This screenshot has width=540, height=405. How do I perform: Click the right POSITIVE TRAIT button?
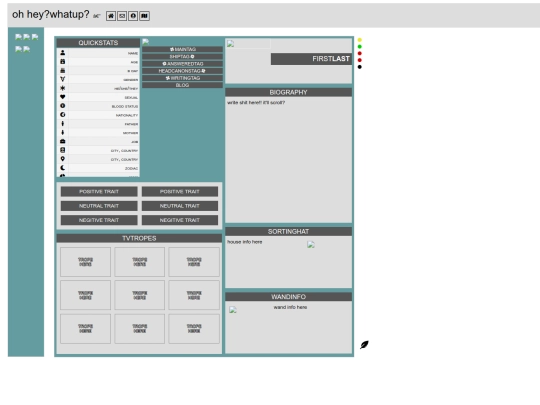(x=180, y=191)
